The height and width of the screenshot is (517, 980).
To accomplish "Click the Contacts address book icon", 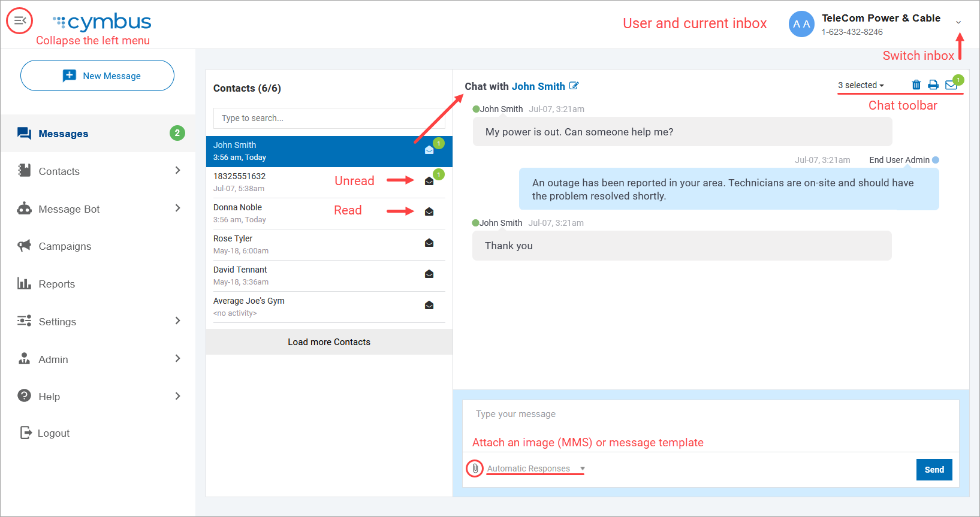I will pos(24,171).
